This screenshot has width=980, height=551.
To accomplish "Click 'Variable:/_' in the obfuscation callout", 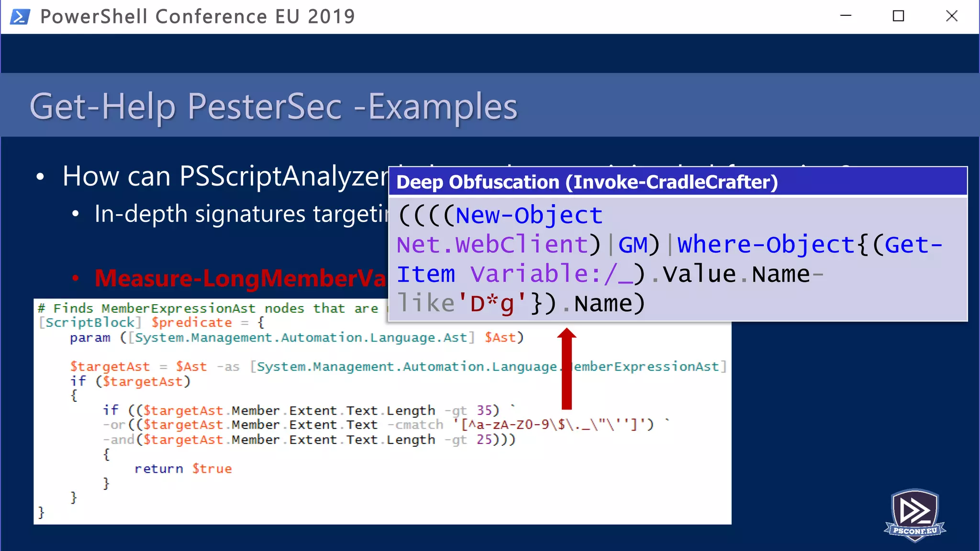I will [551, 274].
